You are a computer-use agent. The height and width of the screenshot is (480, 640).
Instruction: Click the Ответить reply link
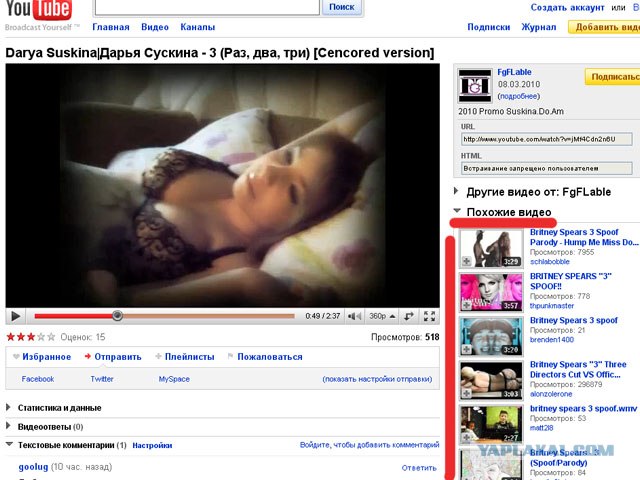[419, 467]
